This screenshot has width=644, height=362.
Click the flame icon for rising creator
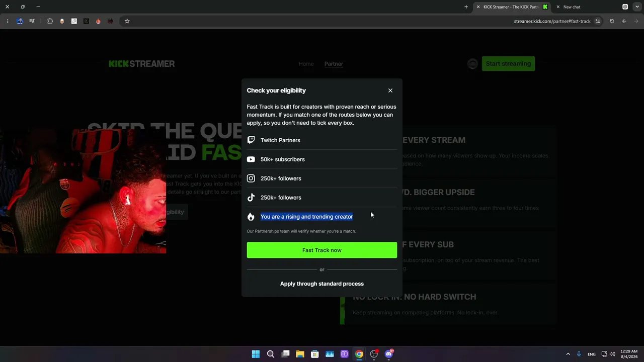click(x=251, y=217)
